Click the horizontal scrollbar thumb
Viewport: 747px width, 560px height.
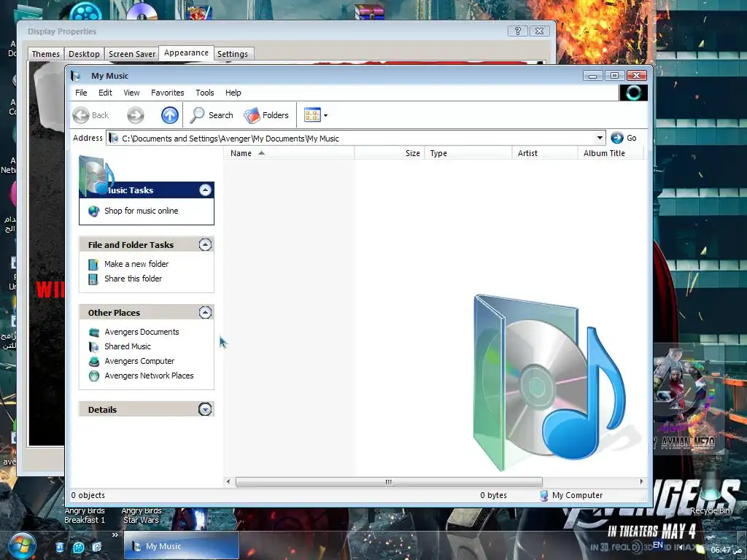(x=389, y=482)
